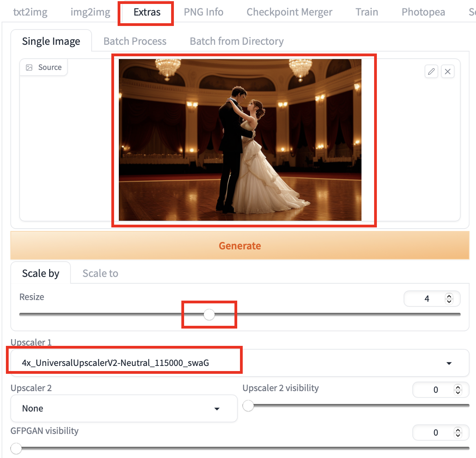This screenshot has height=458, width=476.
Task: Click the Upscaler 2 dropdown caret
Action: (x=217, y=409)
